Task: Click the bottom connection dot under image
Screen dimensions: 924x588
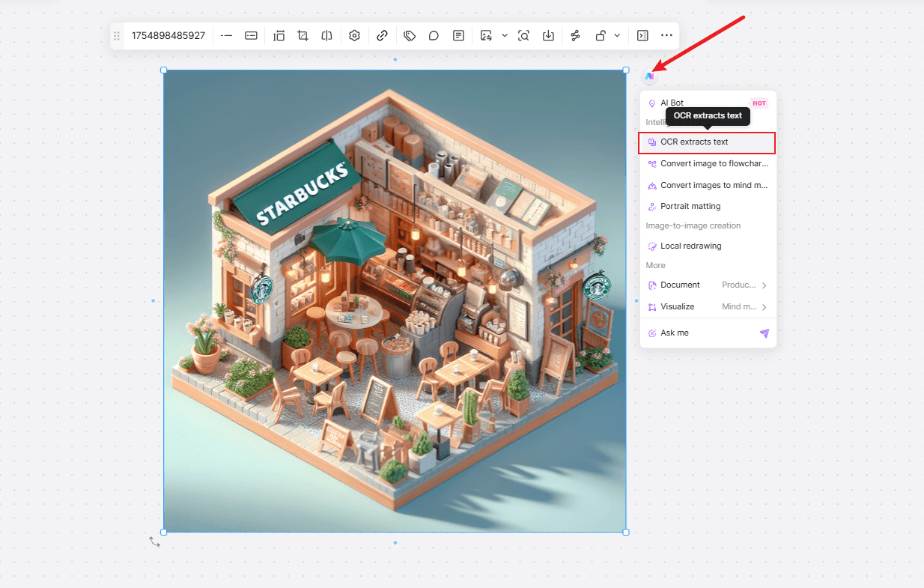Action: point(395,542)
